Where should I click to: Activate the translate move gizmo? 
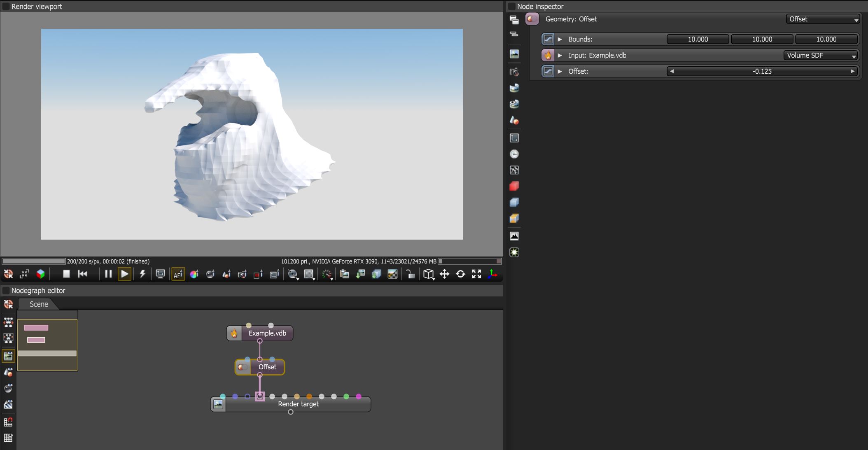[444, 274]
